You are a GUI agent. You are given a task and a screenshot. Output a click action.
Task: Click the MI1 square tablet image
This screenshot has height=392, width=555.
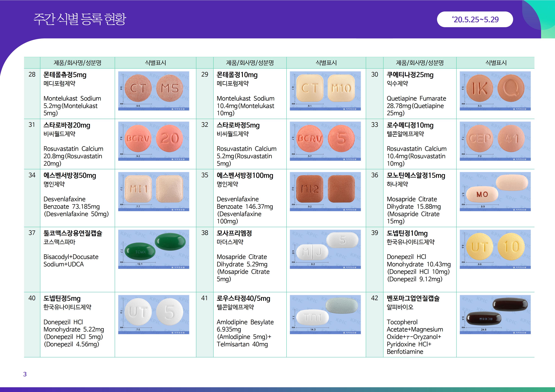153,192
